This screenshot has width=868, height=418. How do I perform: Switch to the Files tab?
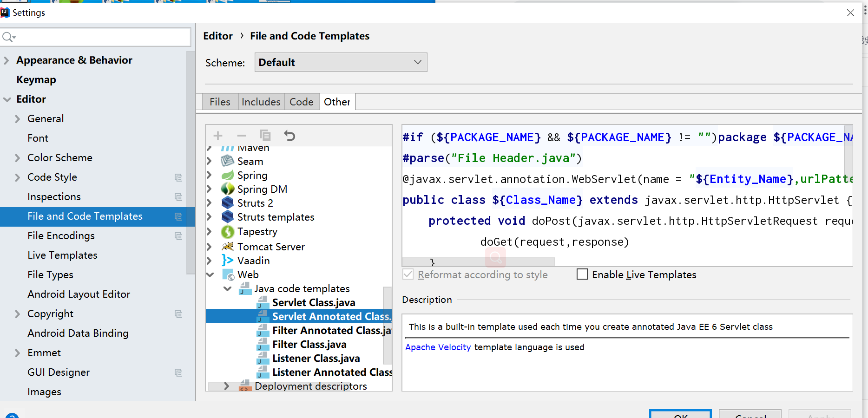[220, 102]
